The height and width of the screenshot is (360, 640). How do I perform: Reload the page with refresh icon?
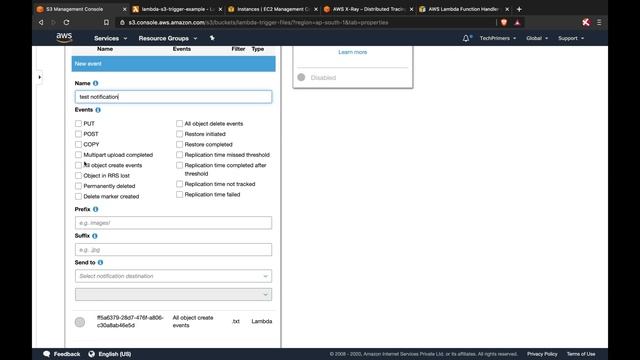[x=67, y=22]
